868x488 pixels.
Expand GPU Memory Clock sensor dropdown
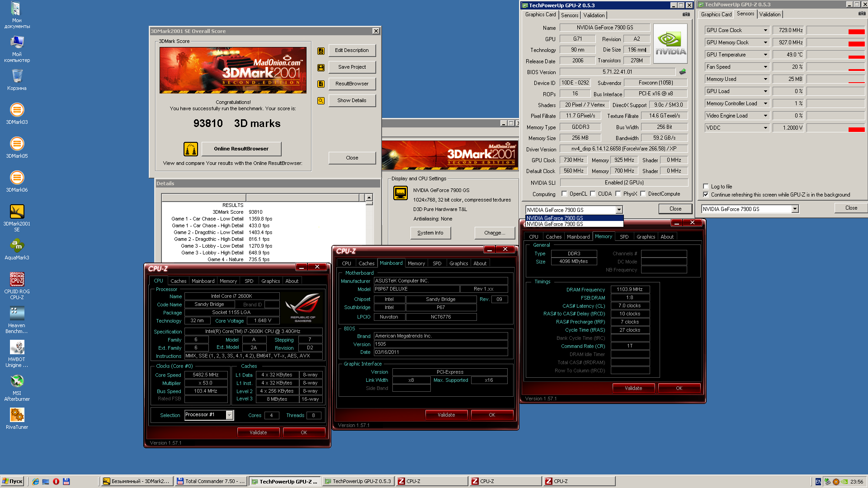[x=765, y=42]
